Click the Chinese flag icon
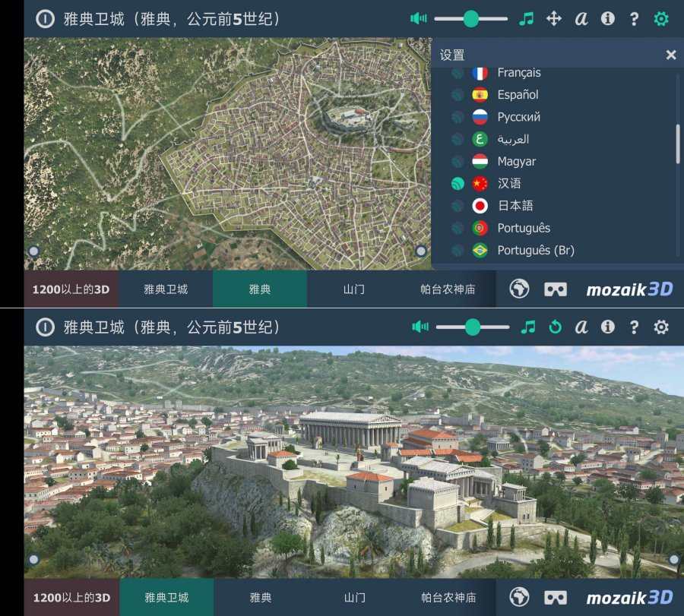This screenshot has width=684, height=616. (x=480, y=184)
